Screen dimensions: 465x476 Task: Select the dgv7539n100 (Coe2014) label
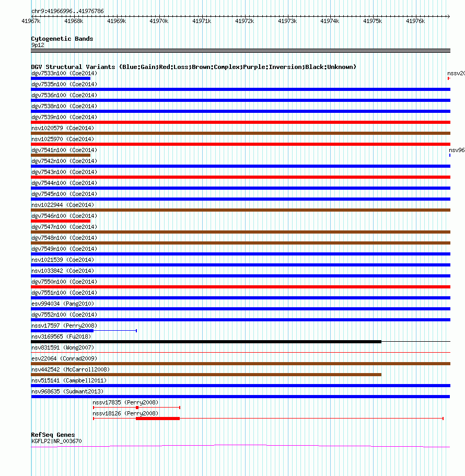(64, 117)
